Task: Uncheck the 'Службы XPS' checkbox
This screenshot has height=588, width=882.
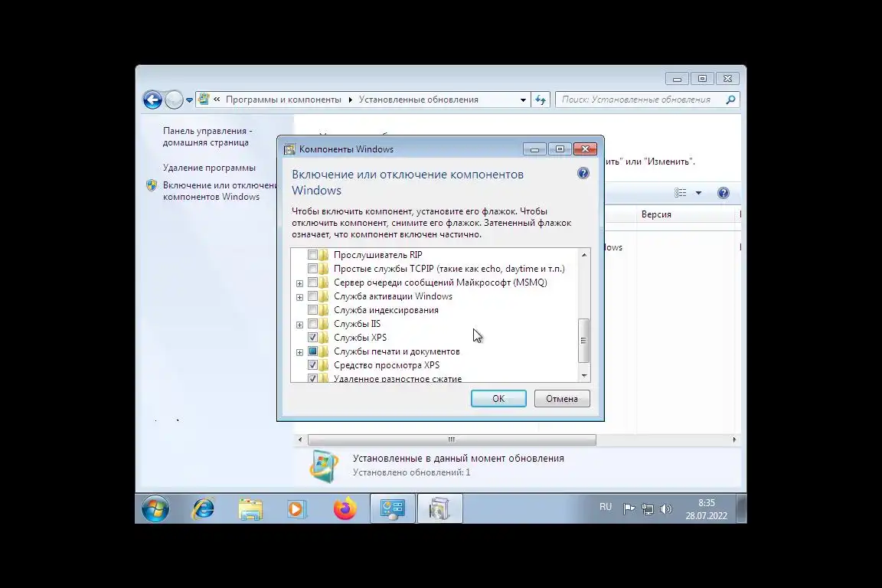Action: [x=312, y=338]
